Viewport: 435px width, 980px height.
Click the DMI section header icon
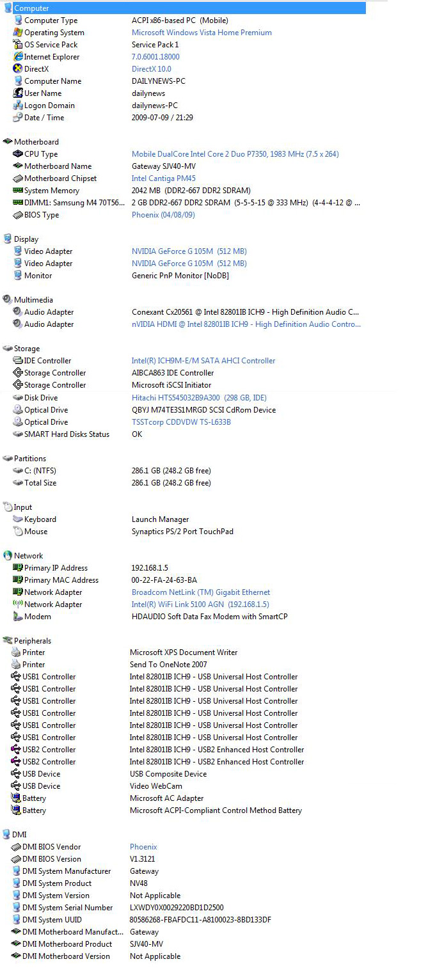point(6,835)
